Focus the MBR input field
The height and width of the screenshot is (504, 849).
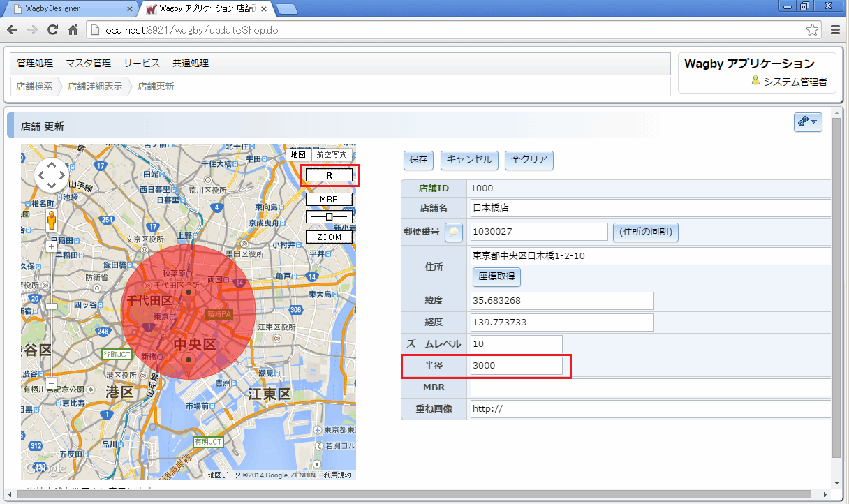click(x=651, y=387)
